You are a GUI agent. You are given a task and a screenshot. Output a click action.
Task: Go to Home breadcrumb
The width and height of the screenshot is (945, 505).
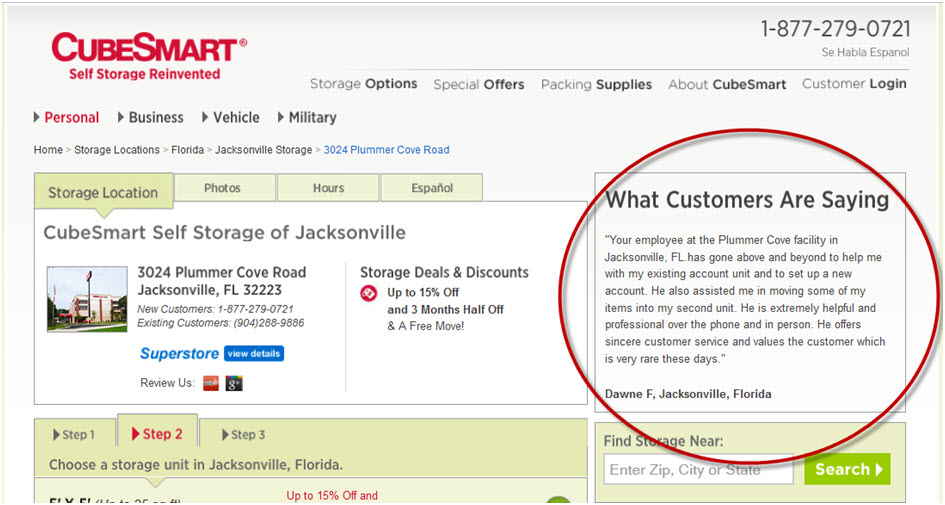[48, 150]
